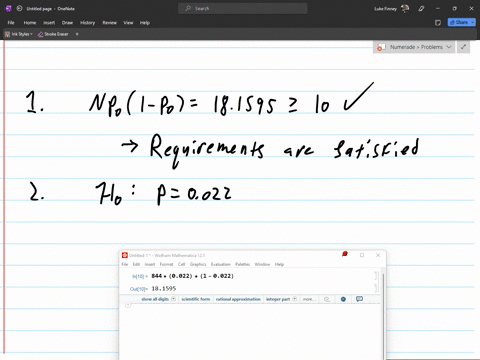Image resolution: width=480 pixels, height=360 pixels.
Task: Open Mathematica's Edit menu
Action: [x=136, y=264]
